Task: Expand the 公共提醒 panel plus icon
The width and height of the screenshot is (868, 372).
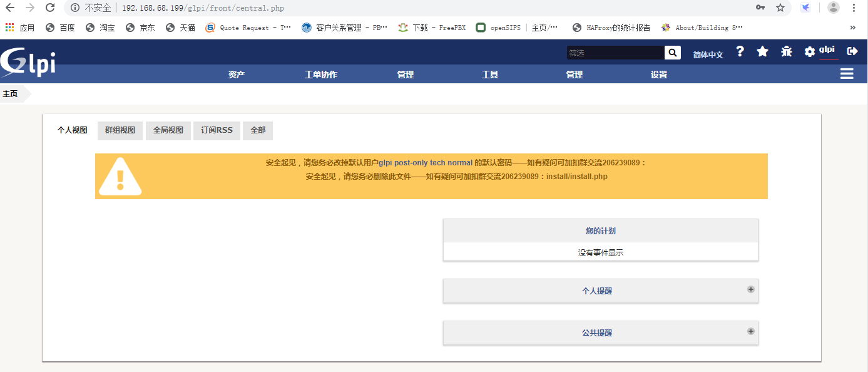Action: (750, 331)
